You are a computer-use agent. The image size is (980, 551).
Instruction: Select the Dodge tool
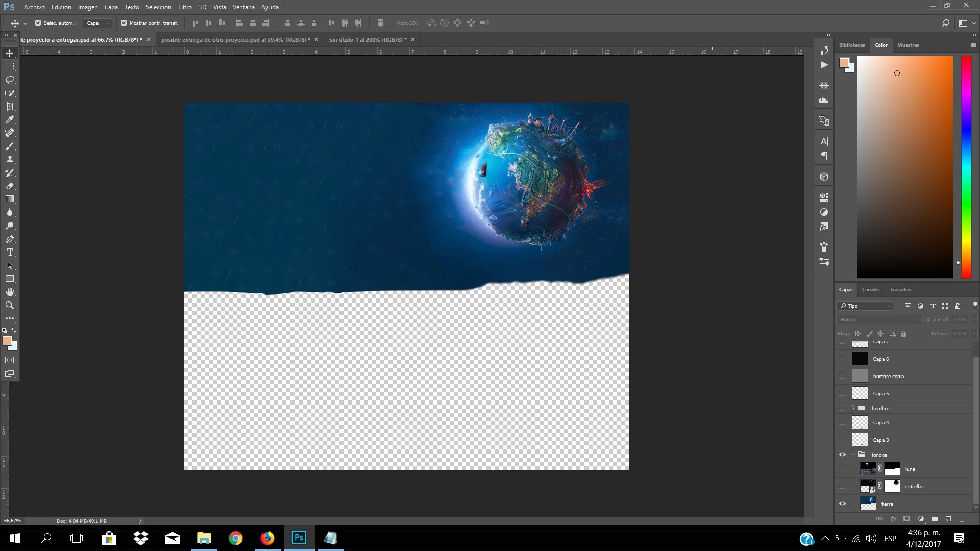coord(10,226)
